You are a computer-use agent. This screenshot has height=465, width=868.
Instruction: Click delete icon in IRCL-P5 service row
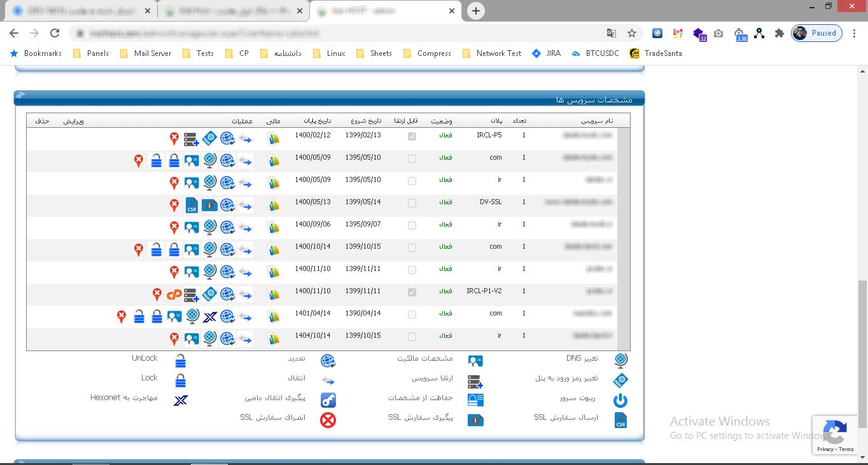(x=174, y=138)
